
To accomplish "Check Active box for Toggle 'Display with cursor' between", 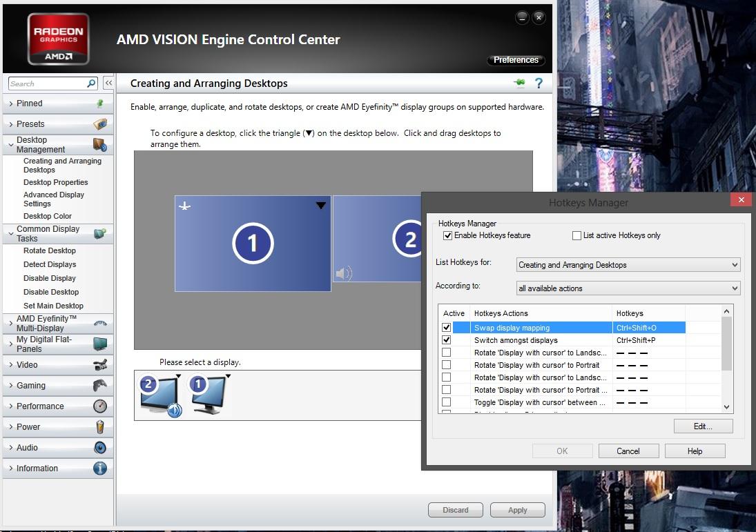I will click(447, 402).
